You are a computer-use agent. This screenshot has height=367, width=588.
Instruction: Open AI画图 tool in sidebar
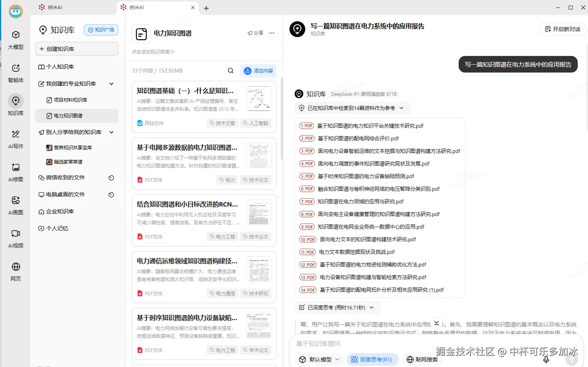point(16,206)
